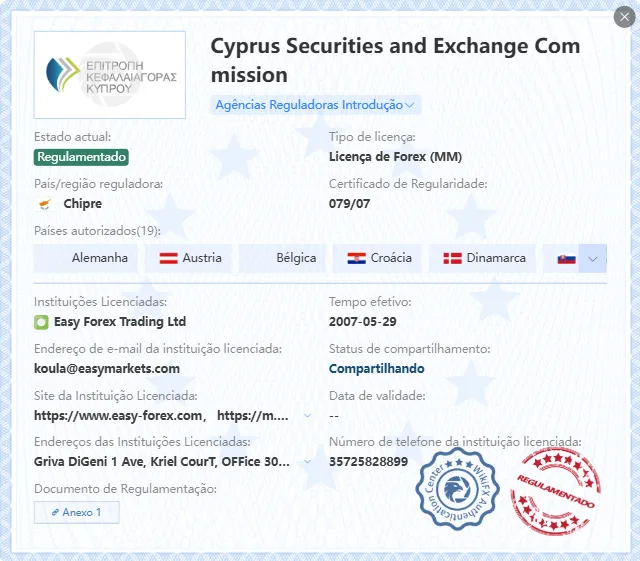Expand Agências Reguladoras Introdução section

(315, 105)
